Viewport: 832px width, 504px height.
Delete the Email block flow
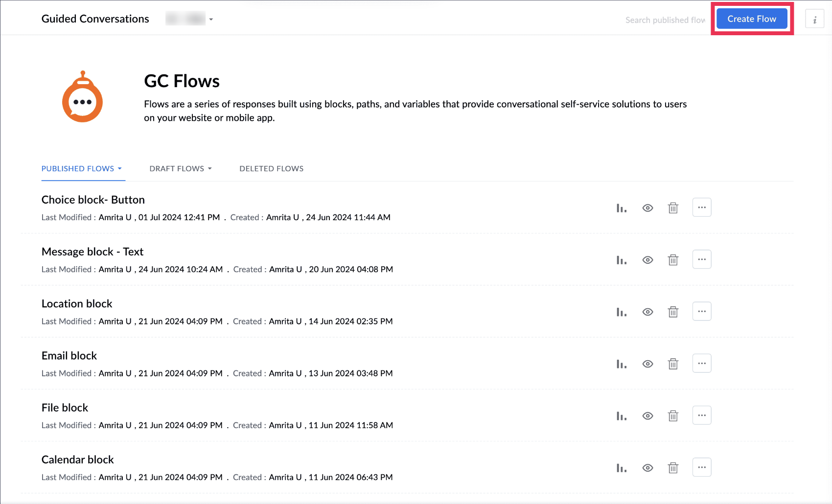click(x=673, y=364)
